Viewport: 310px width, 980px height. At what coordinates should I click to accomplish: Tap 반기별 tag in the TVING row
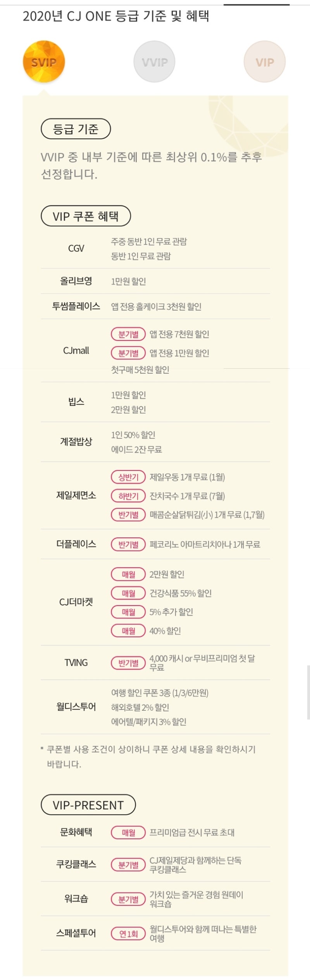coord(128,663)
